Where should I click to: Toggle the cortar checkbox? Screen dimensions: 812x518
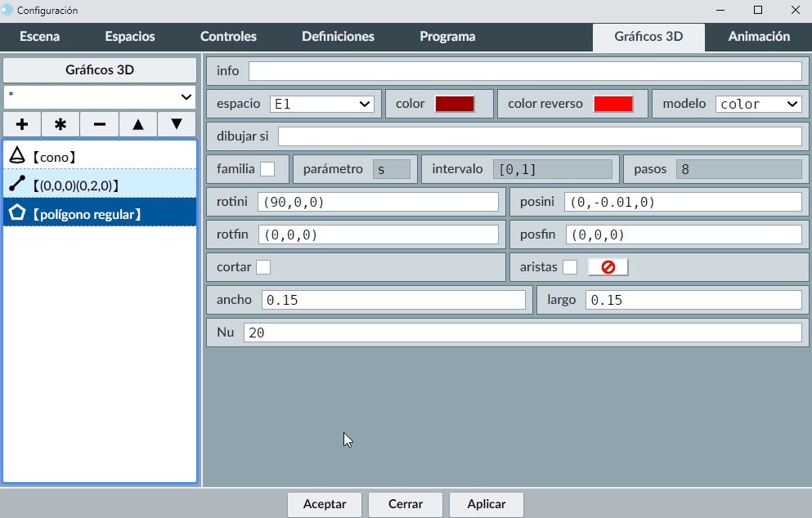tap(263, 267)
